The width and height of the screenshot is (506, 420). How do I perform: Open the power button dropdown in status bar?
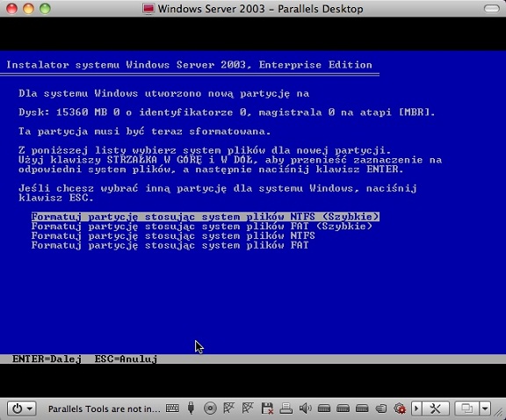tap(22, 409)
